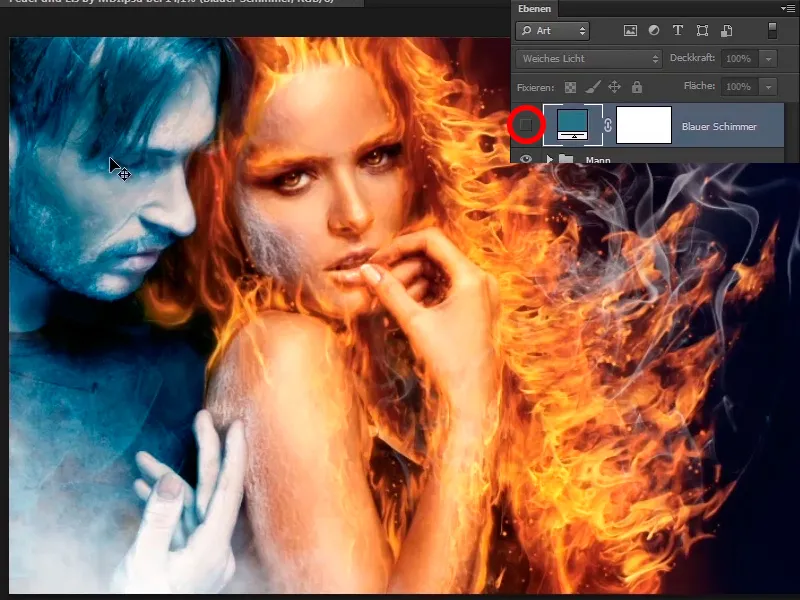Select the Blauer Schimmer white layer mask
This screenshot has width=800, height=600.
pos(644,125)
